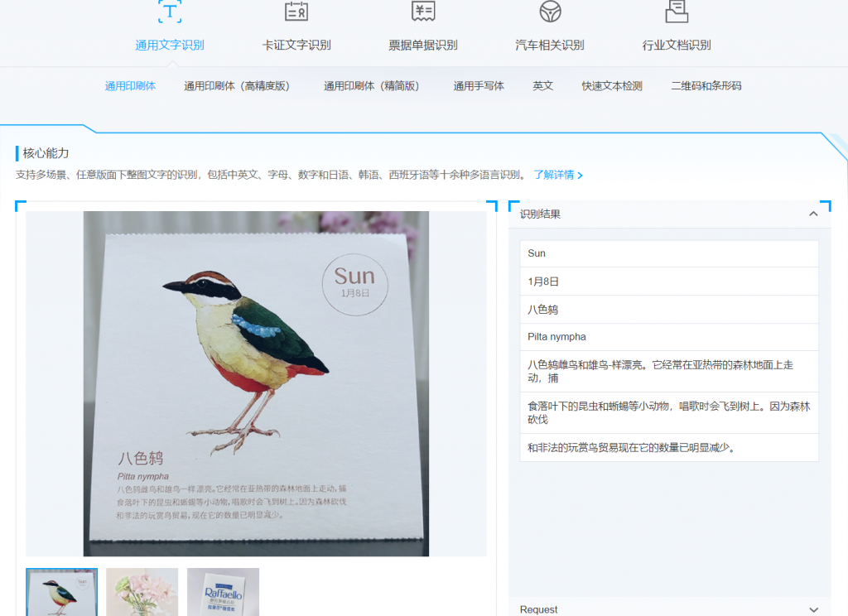Open the 二维码和条形码 recognition option

[x=706, y=86]
